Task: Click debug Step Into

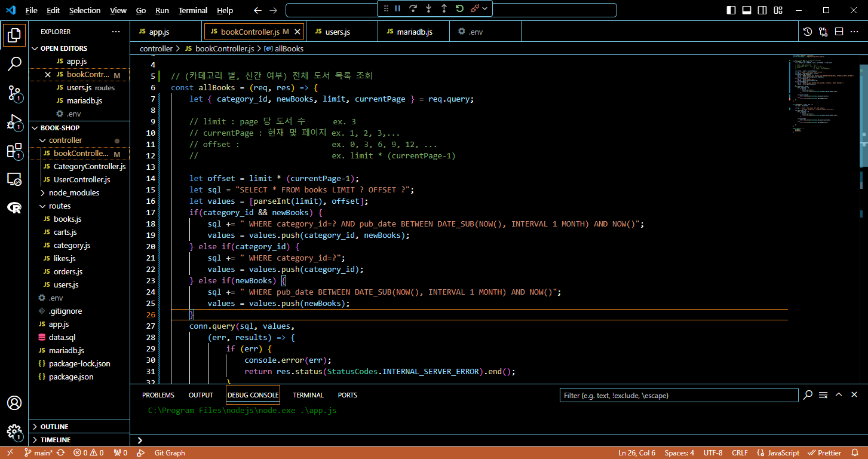Action: [x=428, y=8]
